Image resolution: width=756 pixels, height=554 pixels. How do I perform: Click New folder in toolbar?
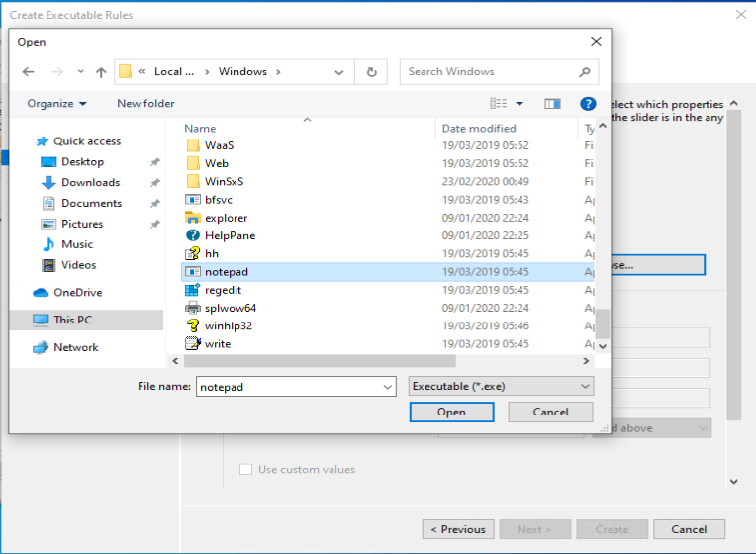[145, 104]
